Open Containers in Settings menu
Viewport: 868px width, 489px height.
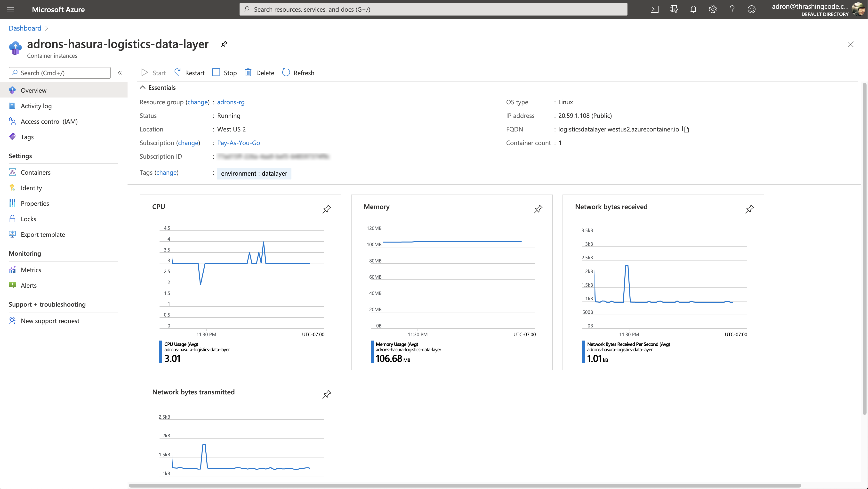tap(35, 172)
